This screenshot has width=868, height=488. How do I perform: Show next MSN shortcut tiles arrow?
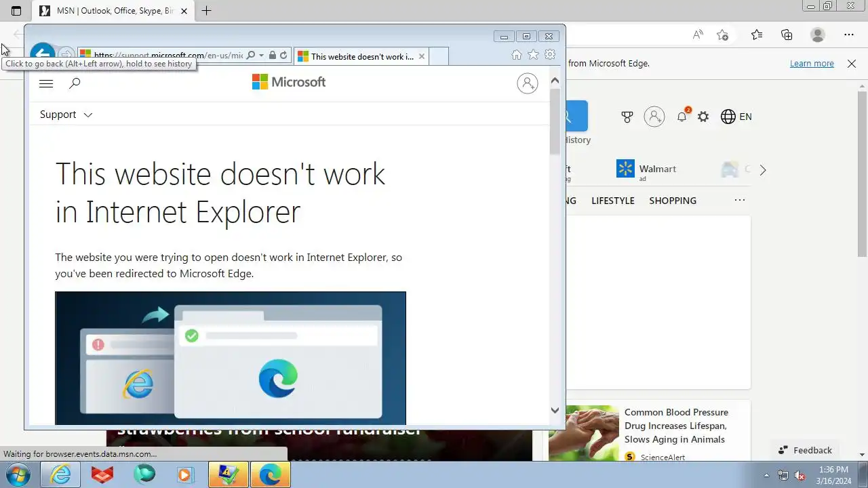tap(763, 170)
